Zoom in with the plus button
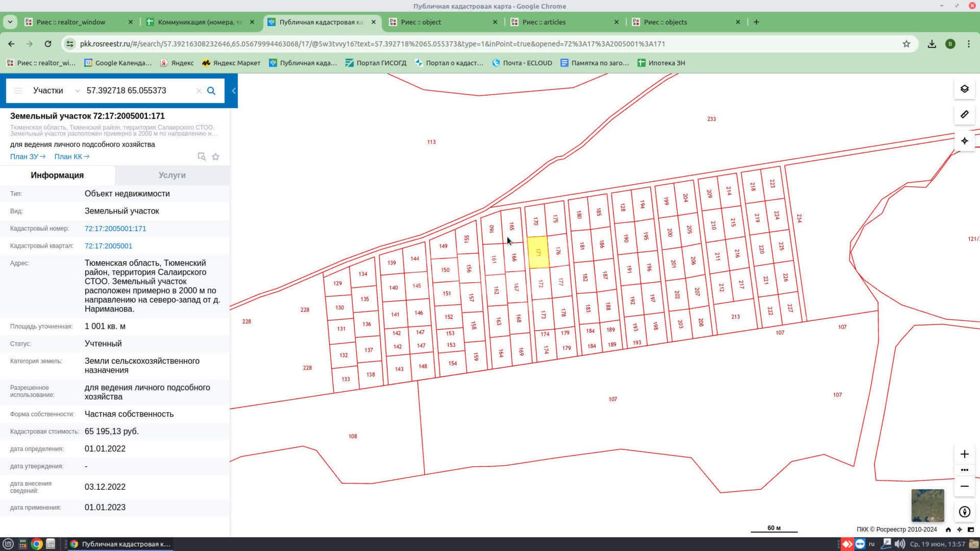980x551 pixels. (964, 454)
